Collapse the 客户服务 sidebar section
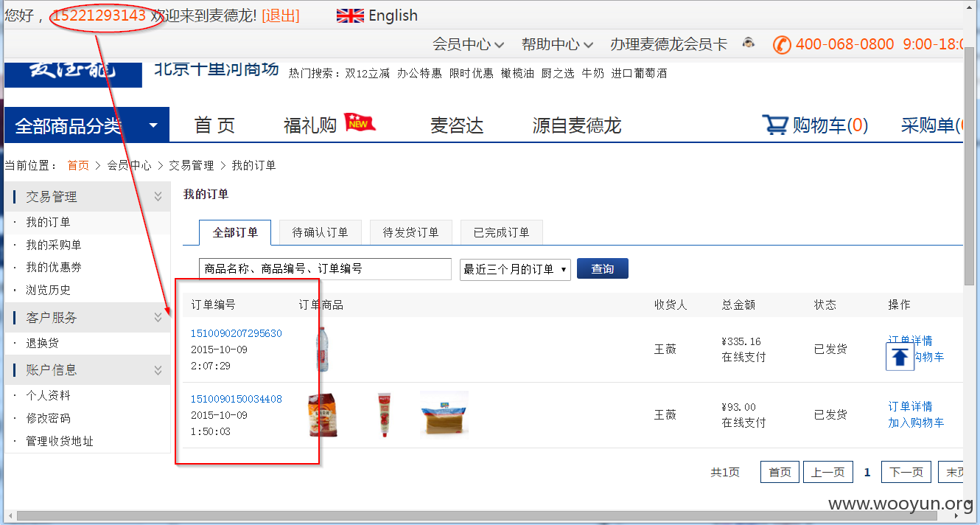Image resolution: width=980 pixels, height=525 pixels. [157, 317]
